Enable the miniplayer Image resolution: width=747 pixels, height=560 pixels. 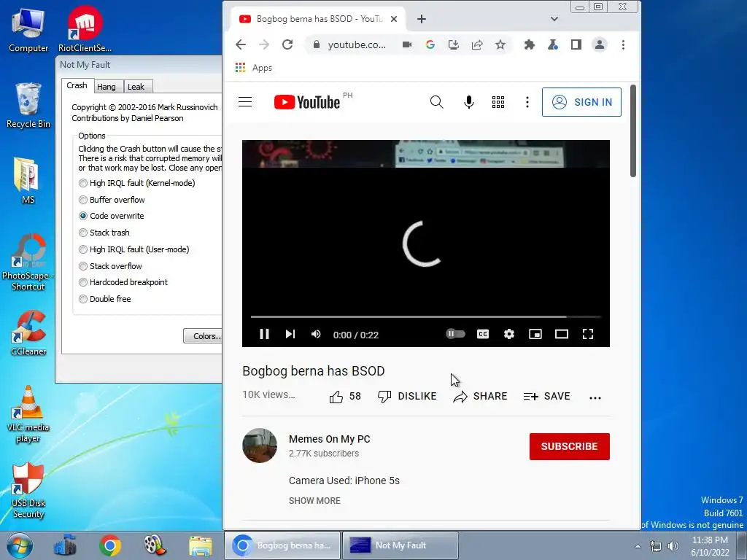(x=535, y=334)
